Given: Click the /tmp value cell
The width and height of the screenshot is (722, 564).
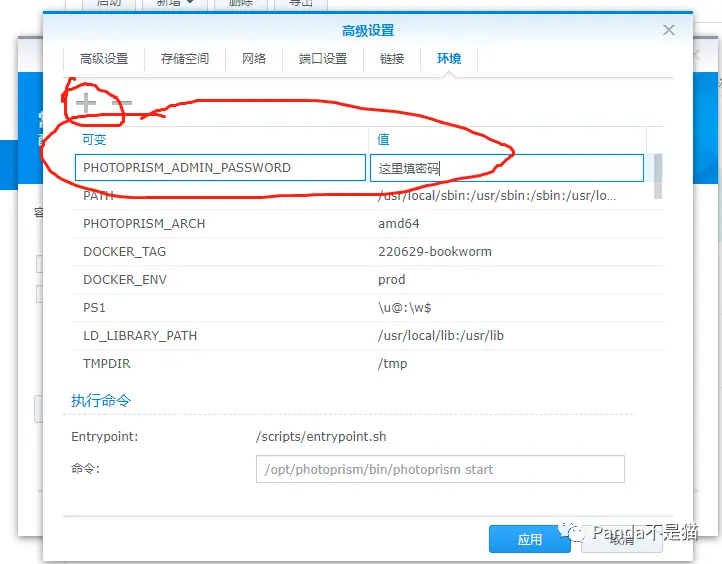Looking at the screenshot, I should click(392, 364).
